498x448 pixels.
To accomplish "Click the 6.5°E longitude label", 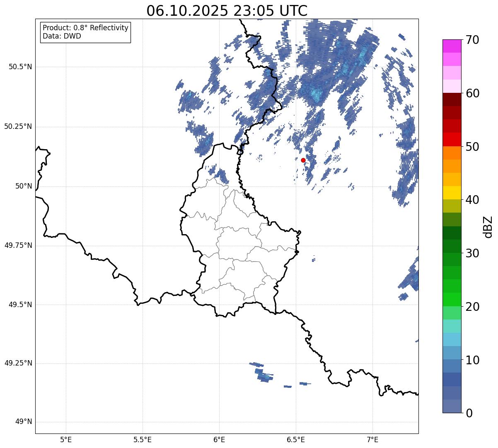I will 296,439.
